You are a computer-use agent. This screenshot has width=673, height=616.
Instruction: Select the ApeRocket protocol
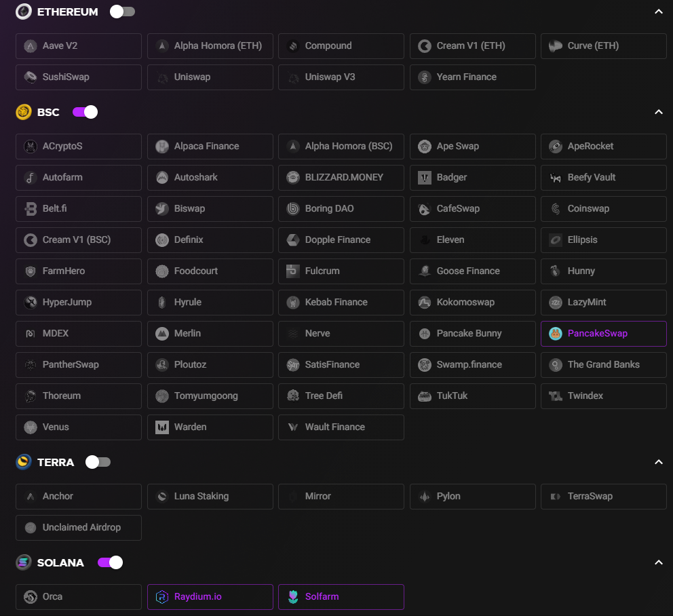[604, 147]
